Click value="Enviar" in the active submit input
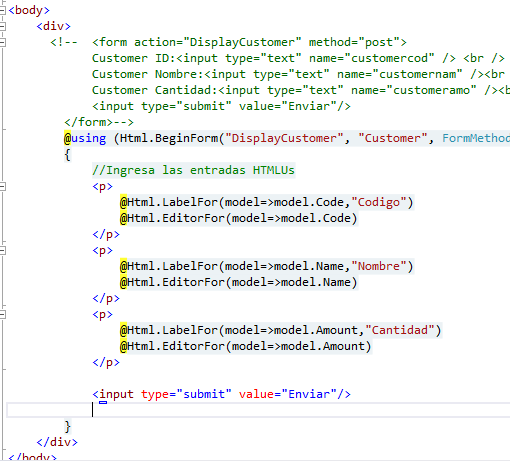The image size is (510, 461). click(x=288, y=394)
